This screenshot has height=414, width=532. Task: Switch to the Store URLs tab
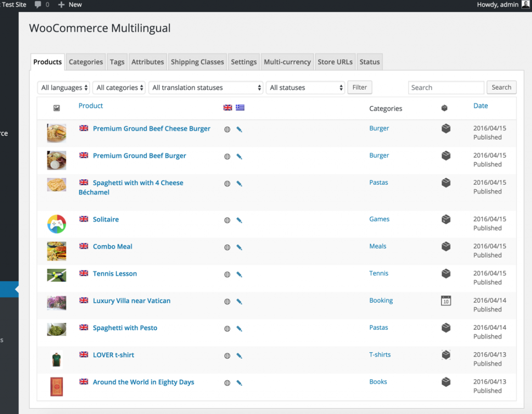point(335,62)
